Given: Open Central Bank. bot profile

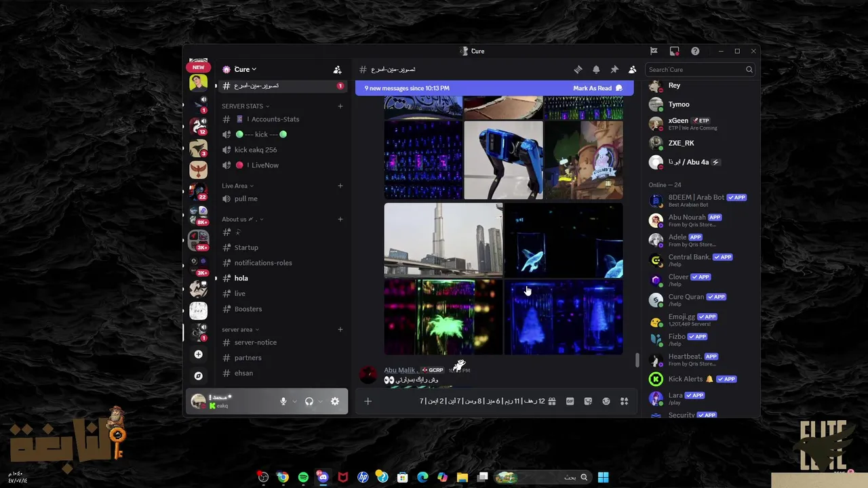Looking at the screenshot, I should pos(701,260).
